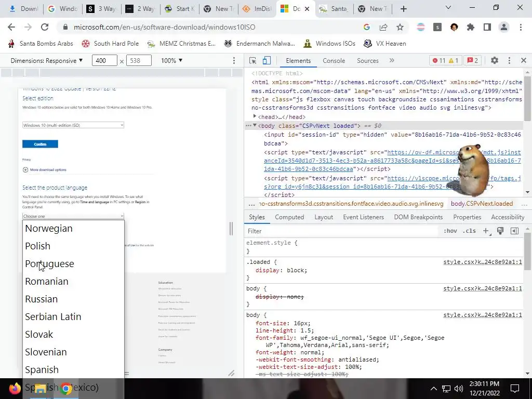
Task: Toggle the :hov element state panel
Action: tap(450, 231)
